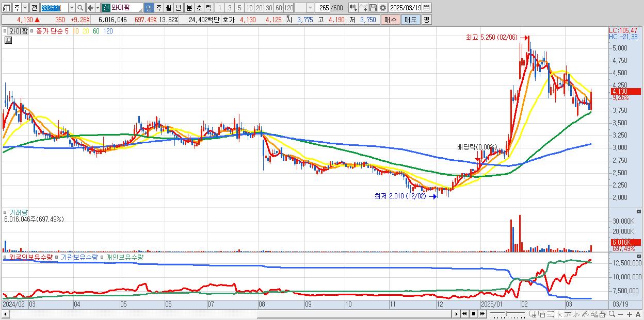
Task: Click the A text-size icon
Action: point(638,314)
